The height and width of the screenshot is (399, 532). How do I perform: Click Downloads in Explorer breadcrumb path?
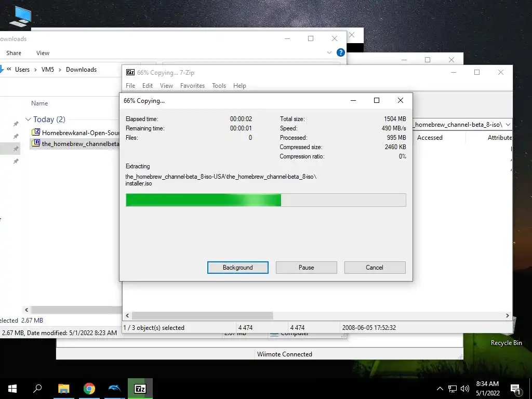pyautogui.click(x=81, y=70)
